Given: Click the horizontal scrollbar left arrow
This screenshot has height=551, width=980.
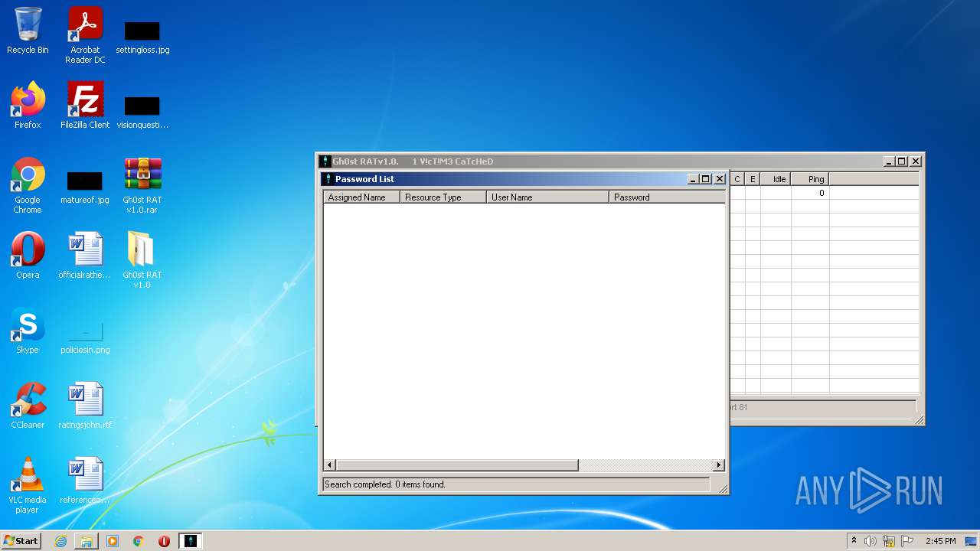Looking at the screenshot, I should (330, 465).
